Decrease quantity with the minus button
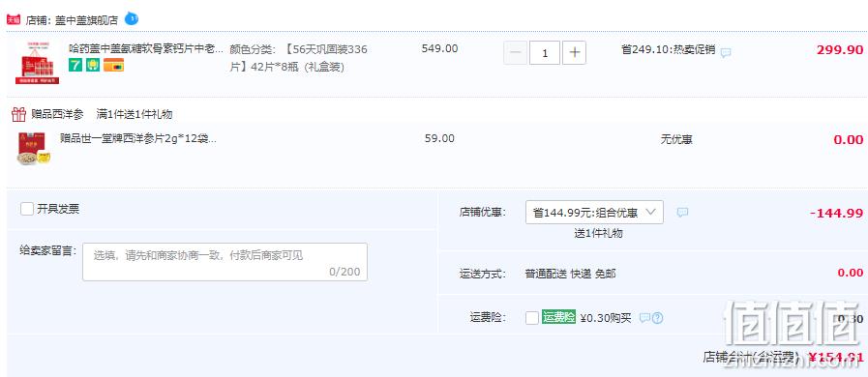 click(515, 53)
